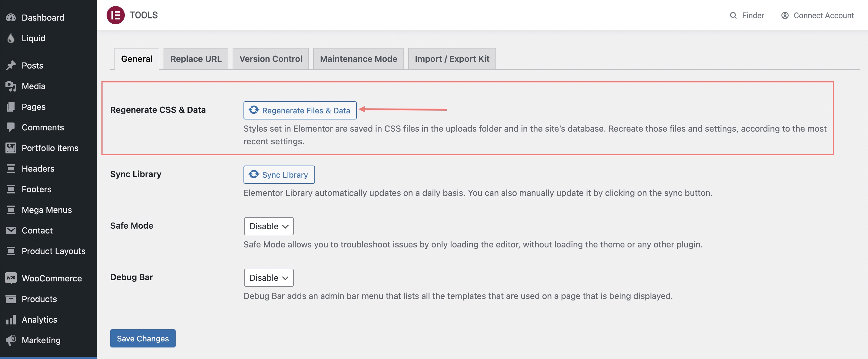Click the WooCommerce 'Woo' badge icon
Screen dimensions: 868x359
click(11, 278)
